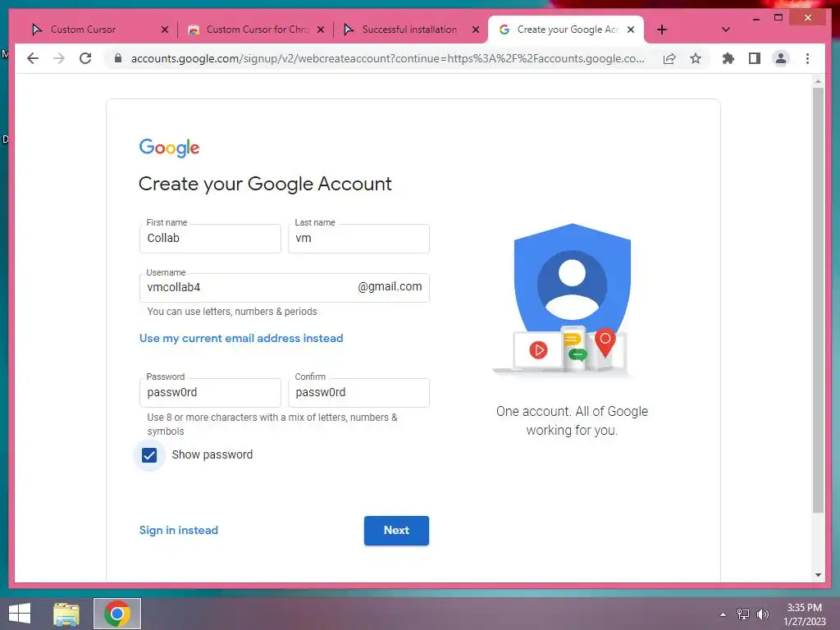Open Chrome's three-dot menu

(x=807, y=58)
